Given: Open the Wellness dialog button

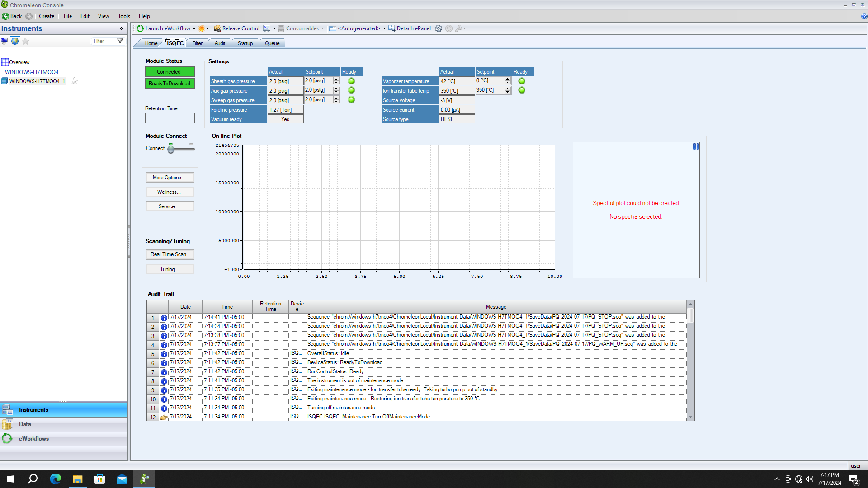Looking at the screenshot, I should [170, 192].
